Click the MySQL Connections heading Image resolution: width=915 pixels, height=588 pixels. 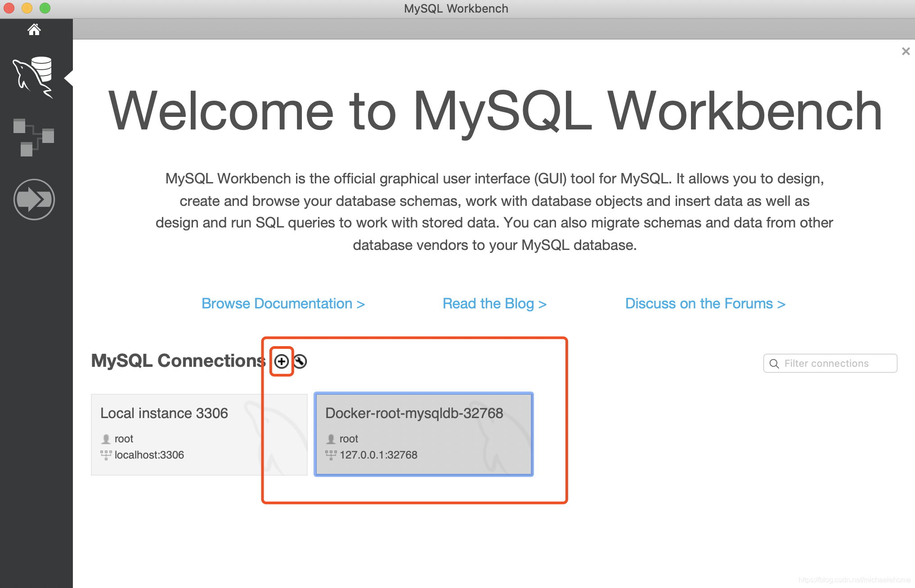178,361
